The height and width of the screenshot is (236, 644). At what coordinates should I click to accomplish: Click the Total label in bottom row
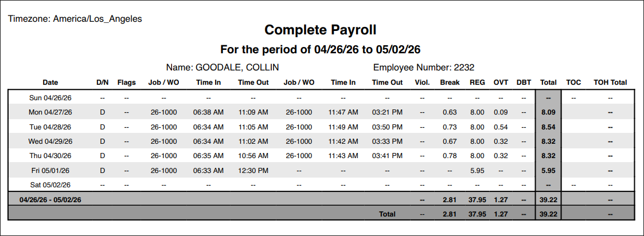[387, 214]
